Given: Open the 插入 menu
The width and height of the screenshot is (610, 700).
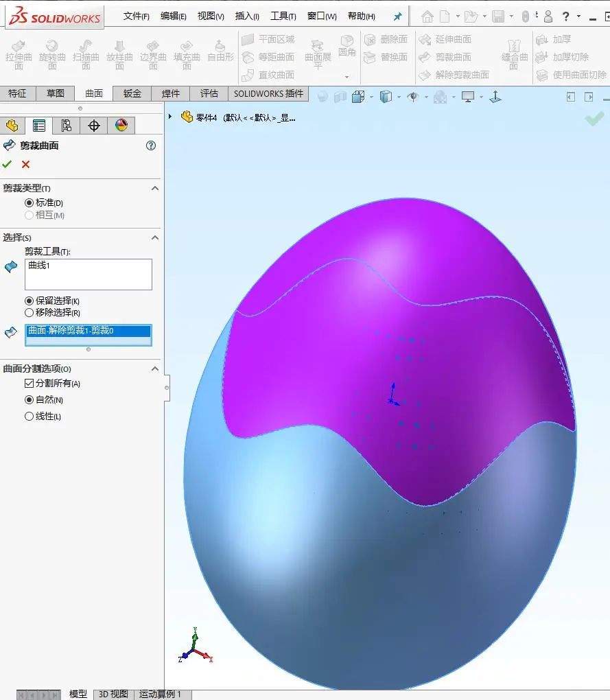Looking at the screenshot, I should [247, 15].
